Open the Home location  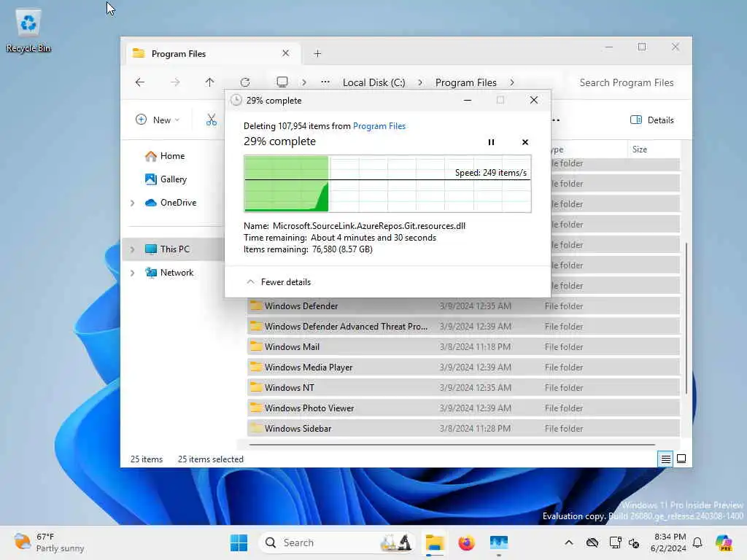(165, 156)
